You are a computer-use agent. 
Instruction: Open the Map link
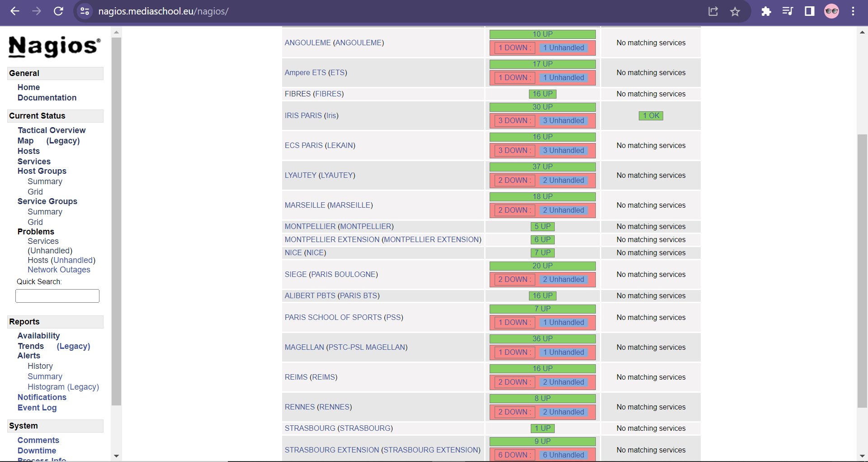(x=25, y=141)
